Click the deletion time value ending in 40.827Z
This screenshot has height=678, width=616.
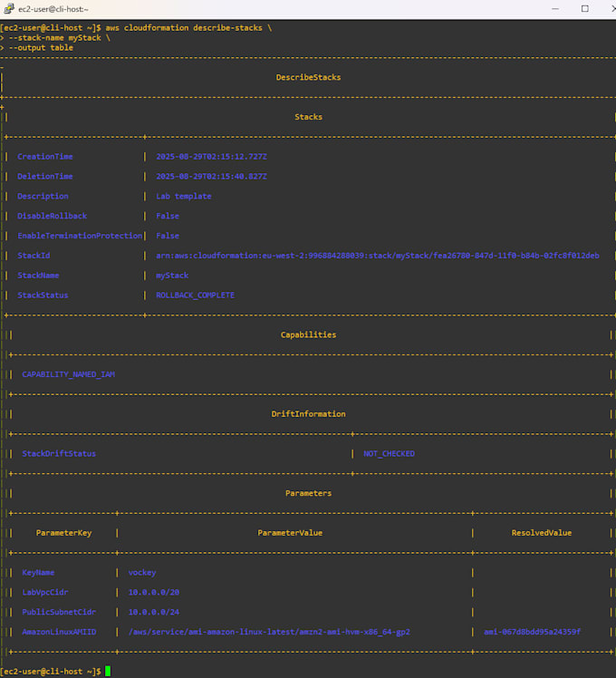[x=211, y=177]
